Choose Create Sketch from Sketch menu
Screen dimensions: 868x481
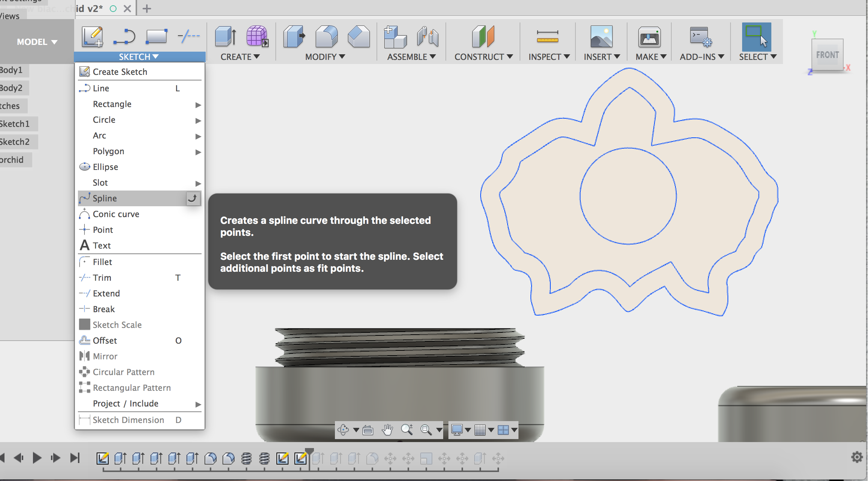[x=140, y=72]
